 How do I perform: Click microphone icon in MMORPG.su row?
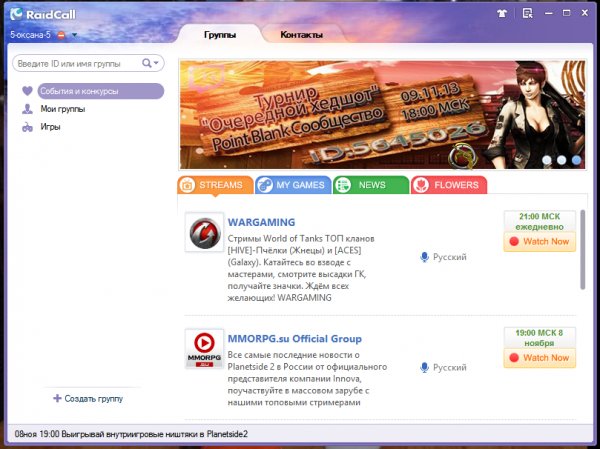coord(424,367)
